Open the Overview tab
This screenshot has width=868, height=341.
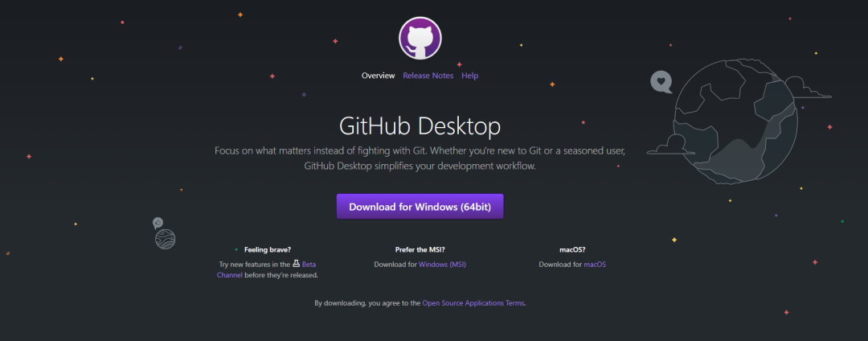click(378, 76)
